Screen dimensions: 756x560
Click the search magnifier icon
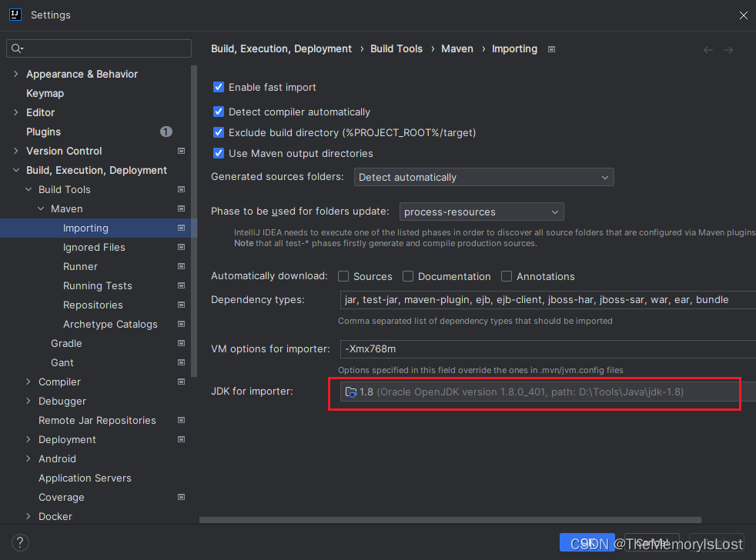coord(17,48)
